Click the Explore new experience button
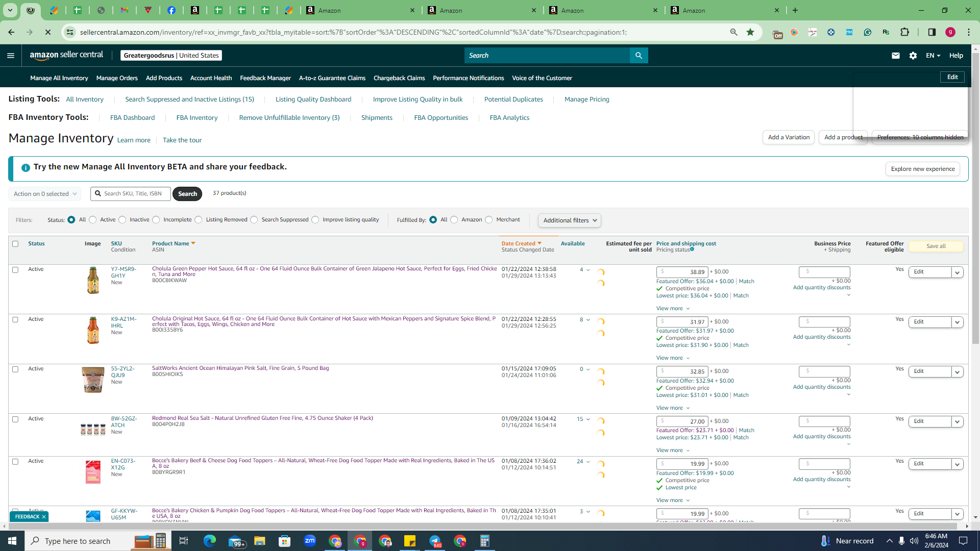980x551 pixels. click(x=923, y=169)
